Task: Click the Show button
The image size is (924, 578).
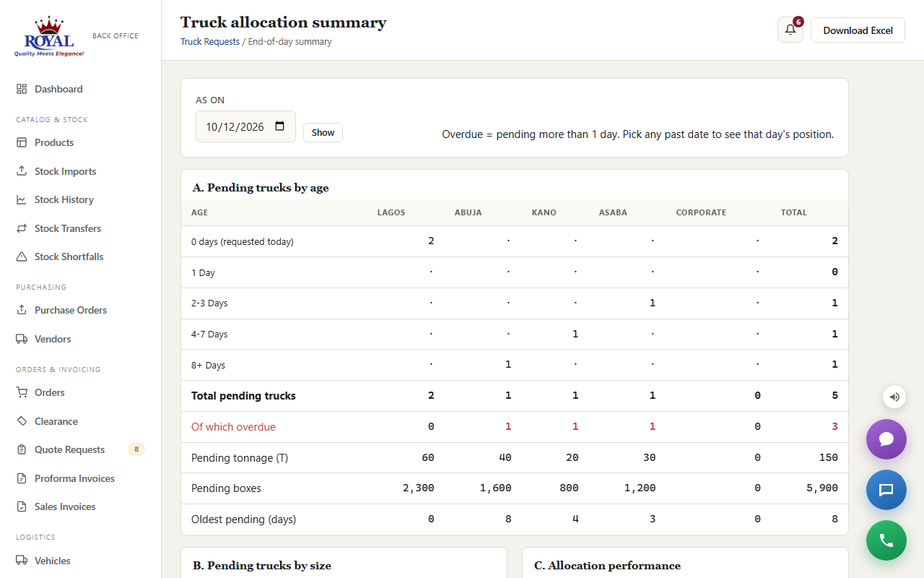Action: point(323,132)
